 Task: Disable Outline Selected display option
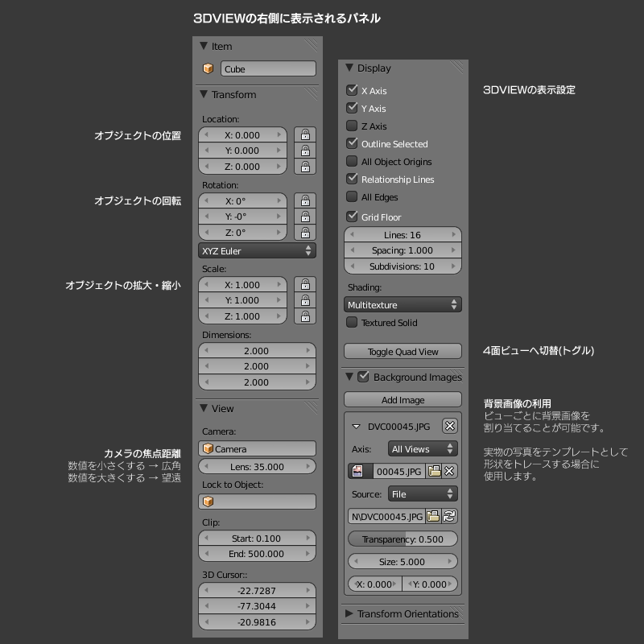[352, 144]
